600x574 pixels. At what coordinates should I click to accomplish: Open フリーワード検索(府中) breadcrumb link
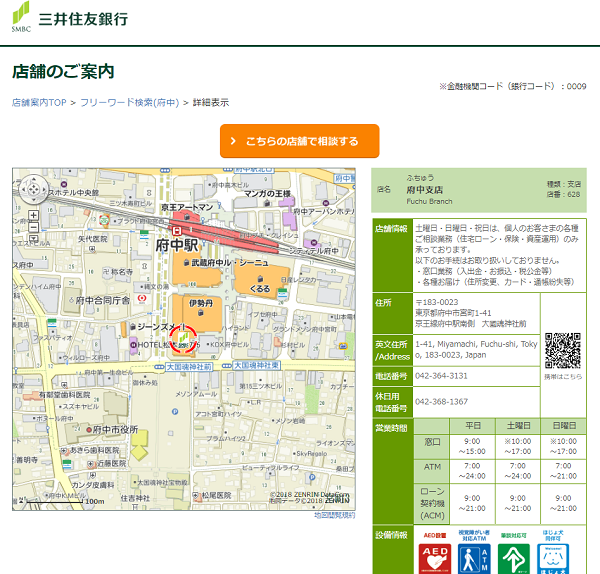click(130, 103)
